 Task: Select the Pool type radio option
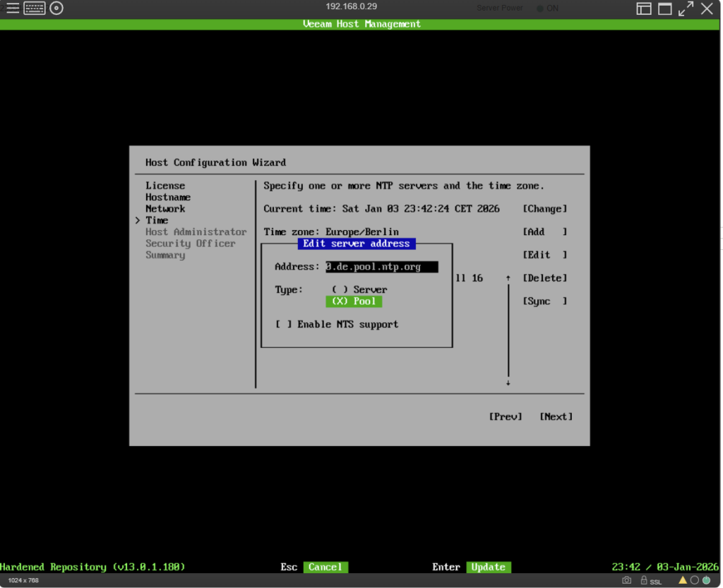point(354,301)
